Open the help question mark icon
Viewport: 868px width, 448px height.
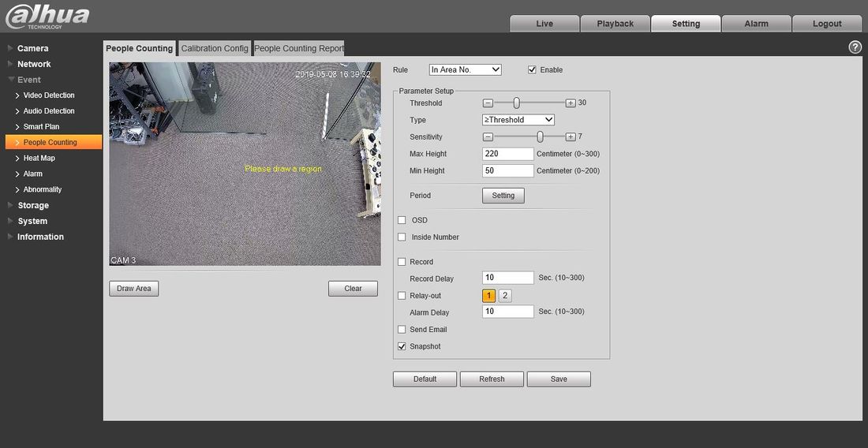[855, 47]
